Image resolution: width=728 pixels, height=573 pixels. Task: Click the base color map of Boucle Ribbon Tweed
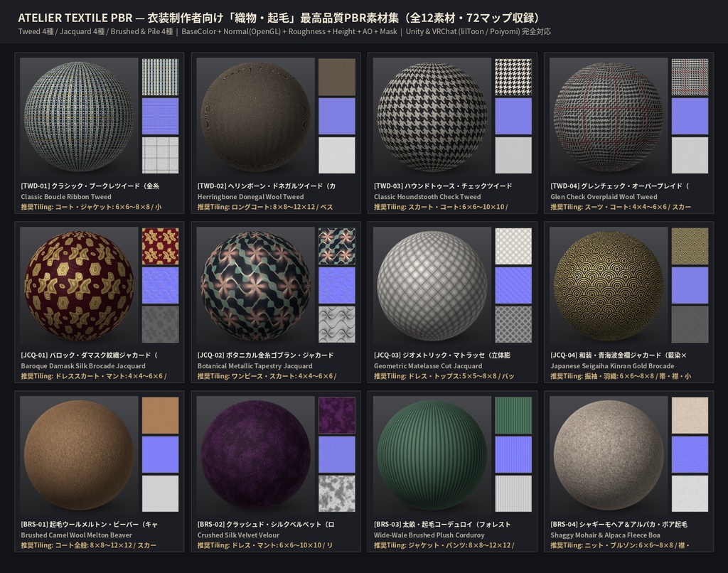[160, 77]
